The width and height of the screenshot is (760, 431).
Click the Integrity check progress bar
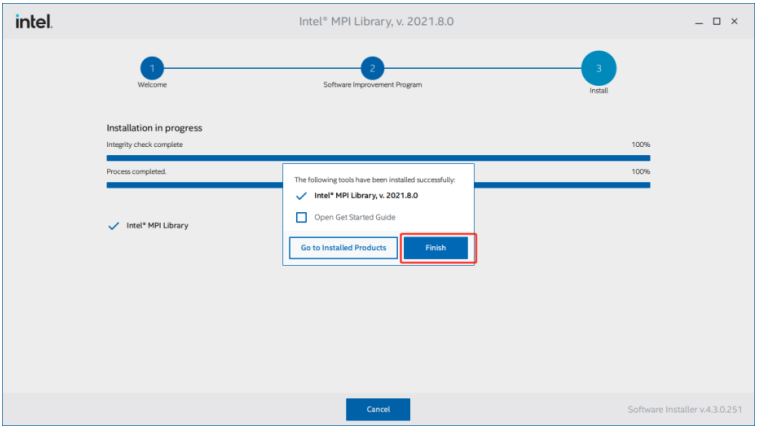tap(378, 158)
